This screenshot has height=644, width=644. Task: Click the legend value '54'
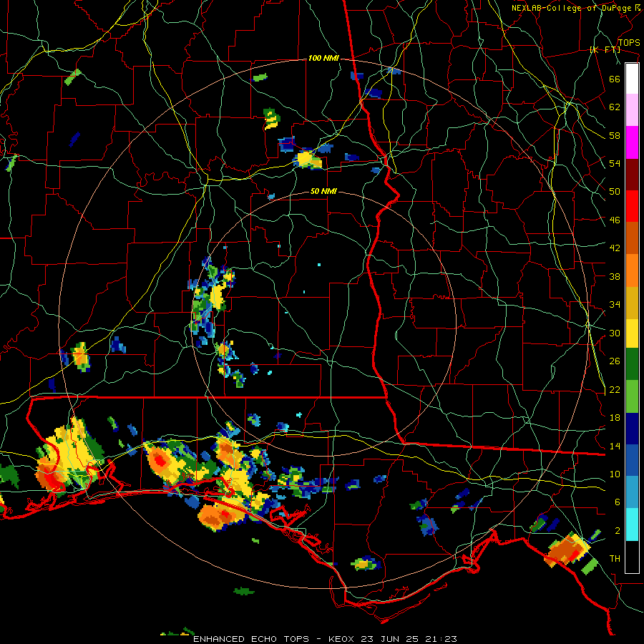[615, 163]
